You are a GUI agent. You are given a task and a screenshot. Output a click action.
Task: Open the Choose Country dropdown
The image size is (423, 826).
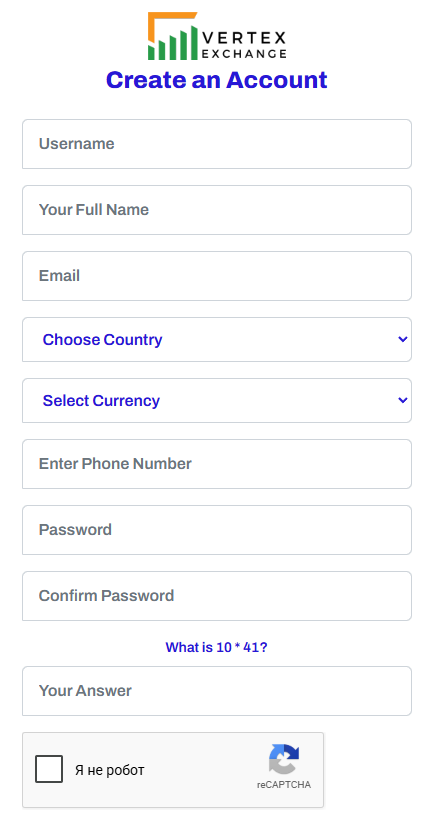(x=217, y=339)
